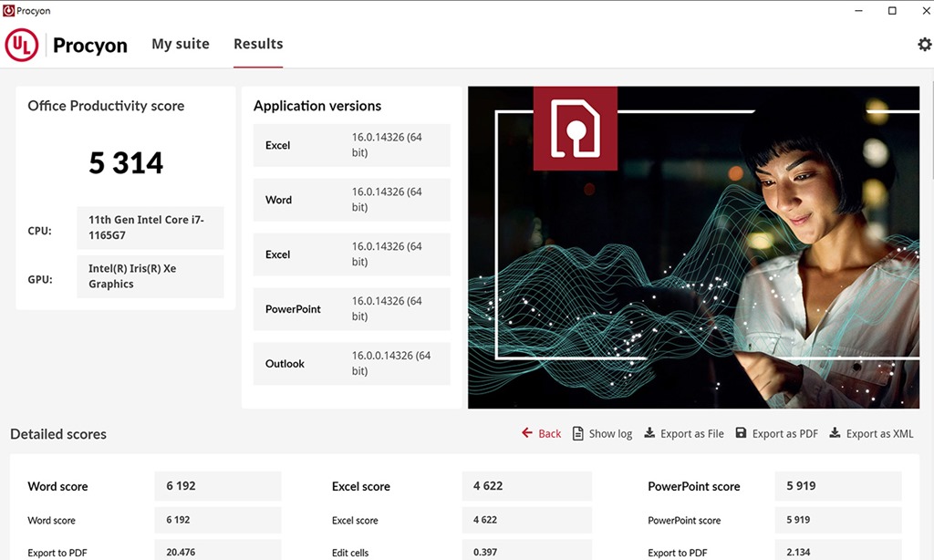Click the Export as PDF save icon
The image size is (934, 560).
pos(741,433)
